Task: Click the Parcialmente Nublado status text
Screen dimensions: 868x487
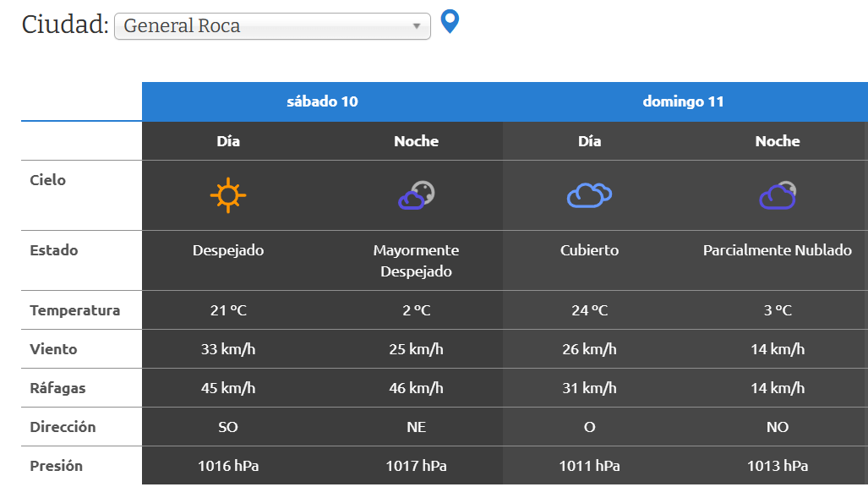Action: point(778,250)
